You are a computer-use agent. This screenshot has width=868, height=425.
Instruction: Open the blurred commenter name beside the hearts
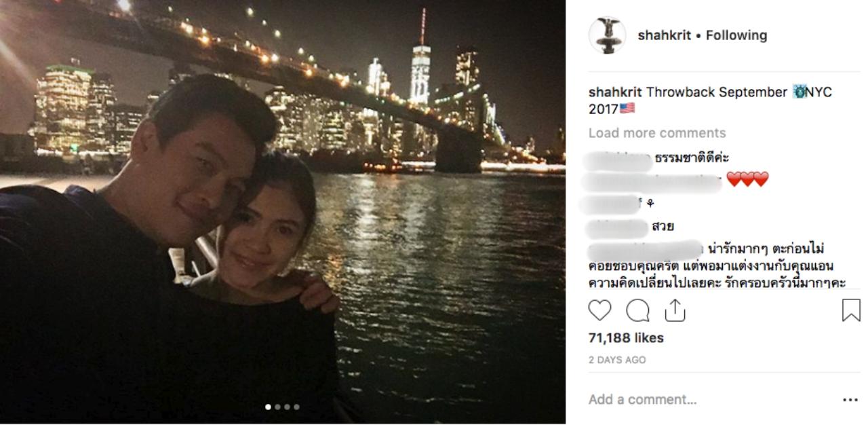click(x=652, y=181)
